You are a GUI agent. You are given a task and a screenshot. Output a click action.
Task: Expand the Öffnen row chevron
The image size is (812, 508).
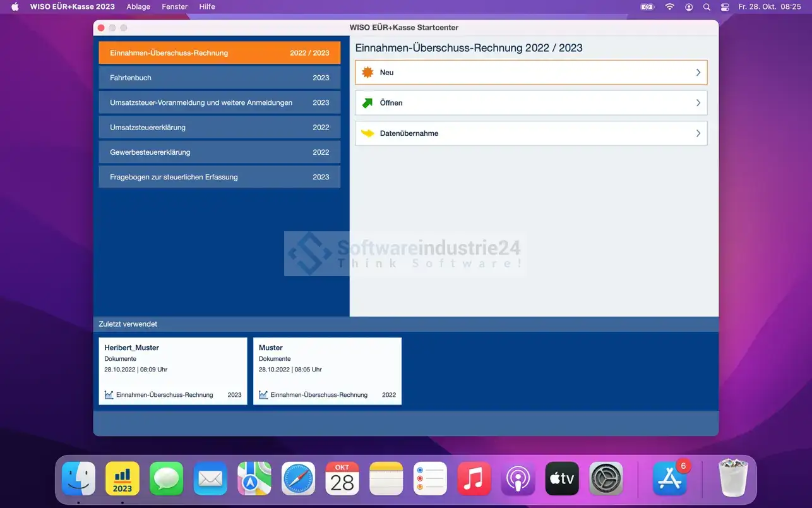698,103
